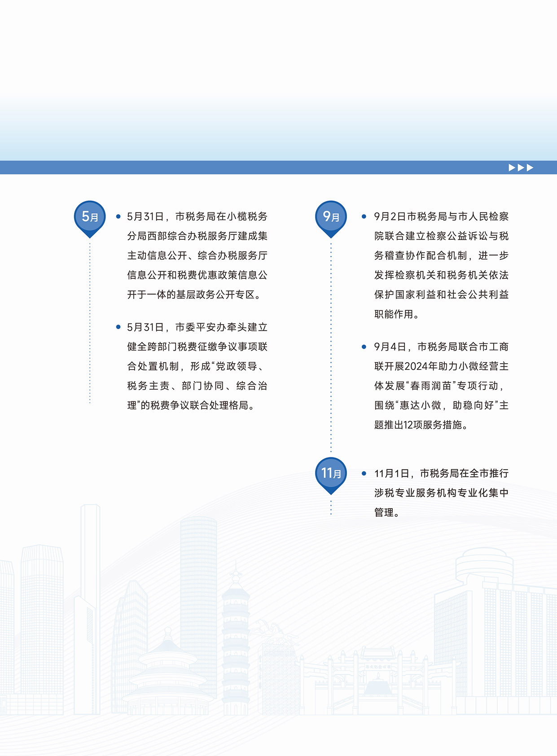Click the 检察公益诉讼 paragraph about 9月2日
This screenshot has height=756, width=557.
441,265
